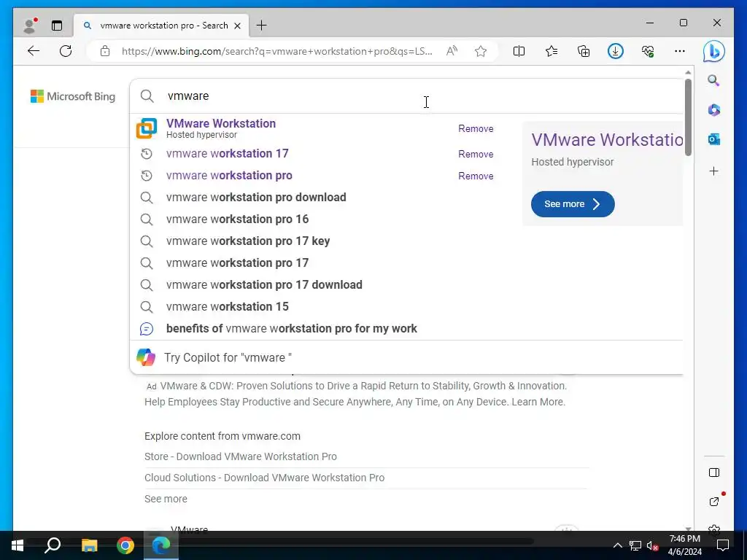Image resolution: width=747 pixels, height=560 pixels.
Task: Click Microsoft Edge taskbar icon
Action: point(161,545)
